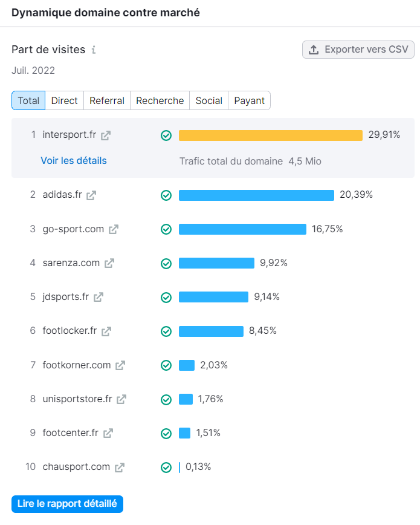Toggle the verified checkmark beside footkorner.com
Viewport: 420px width, 525px height.
point(166,365)
